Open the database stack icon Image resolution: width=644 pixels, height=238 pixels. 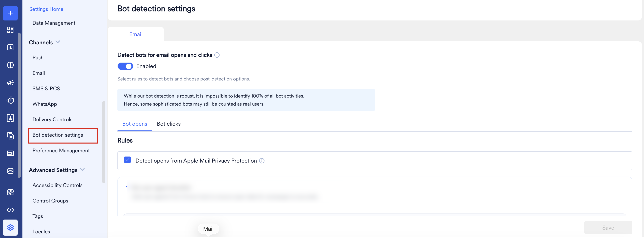coord(10,171)
